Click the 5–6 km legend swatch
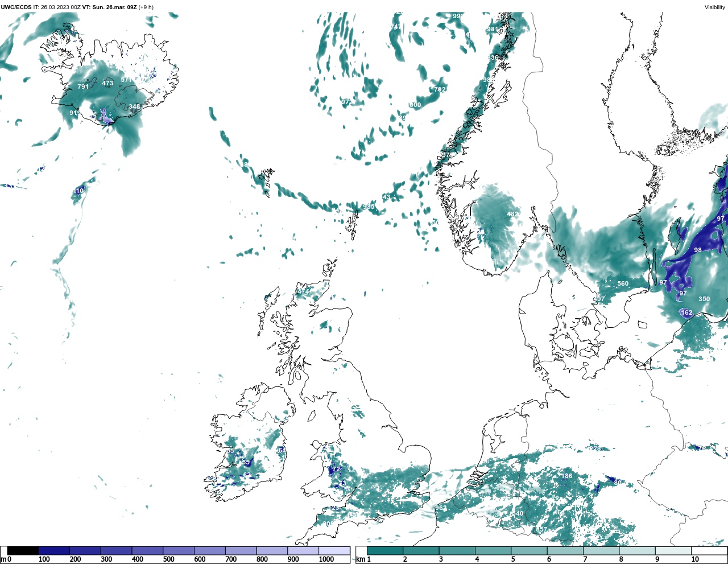 click(x=529, y=550)
